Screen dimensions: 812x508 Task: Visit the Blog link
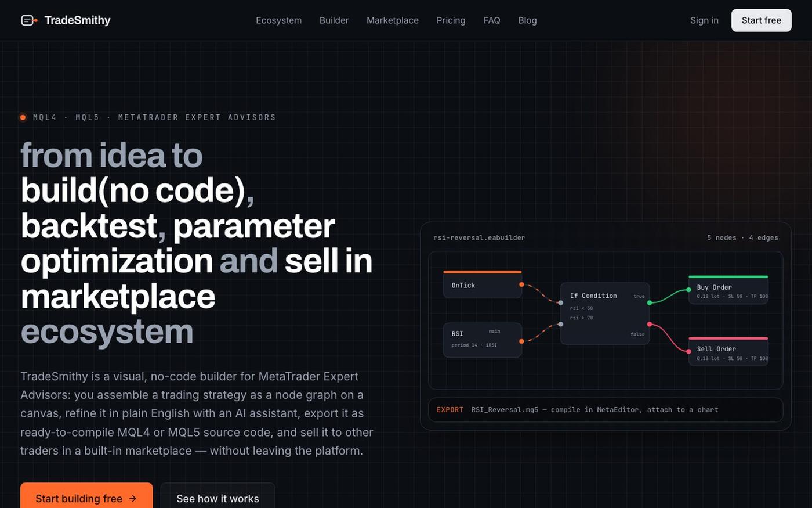[x=527, y=20]
